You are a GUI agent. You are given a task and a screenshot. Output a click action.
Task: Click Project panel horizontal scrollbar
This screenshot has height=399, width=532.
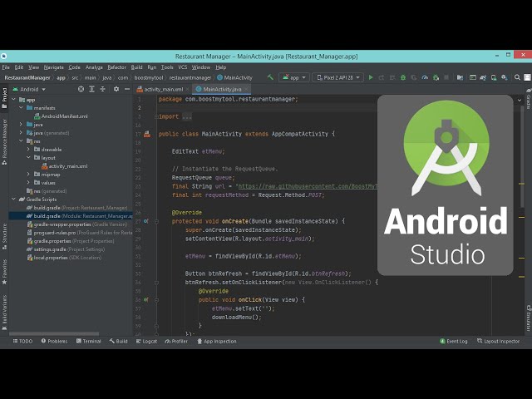pos(54,334)
